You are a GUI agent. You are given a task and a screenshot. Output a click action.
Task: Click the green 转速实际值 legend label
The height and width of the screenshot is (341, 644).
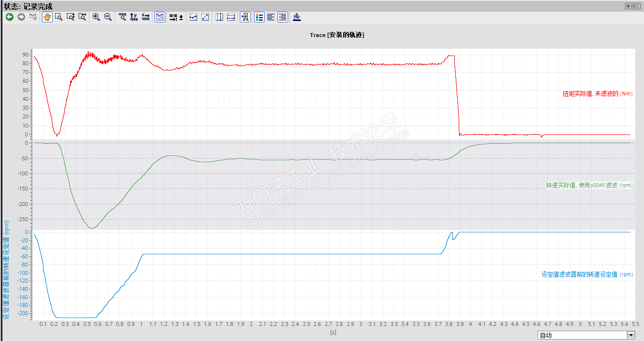(590, 185)
